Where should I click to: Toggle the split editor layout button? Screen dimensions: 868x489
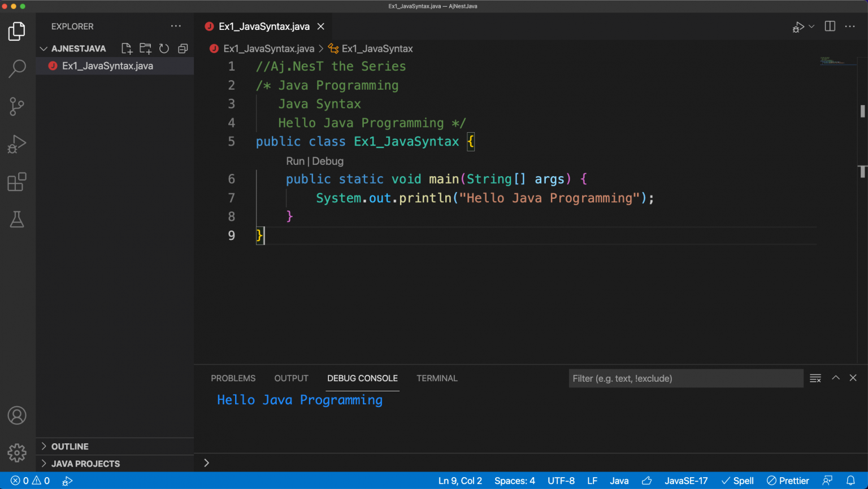(830, 27)
